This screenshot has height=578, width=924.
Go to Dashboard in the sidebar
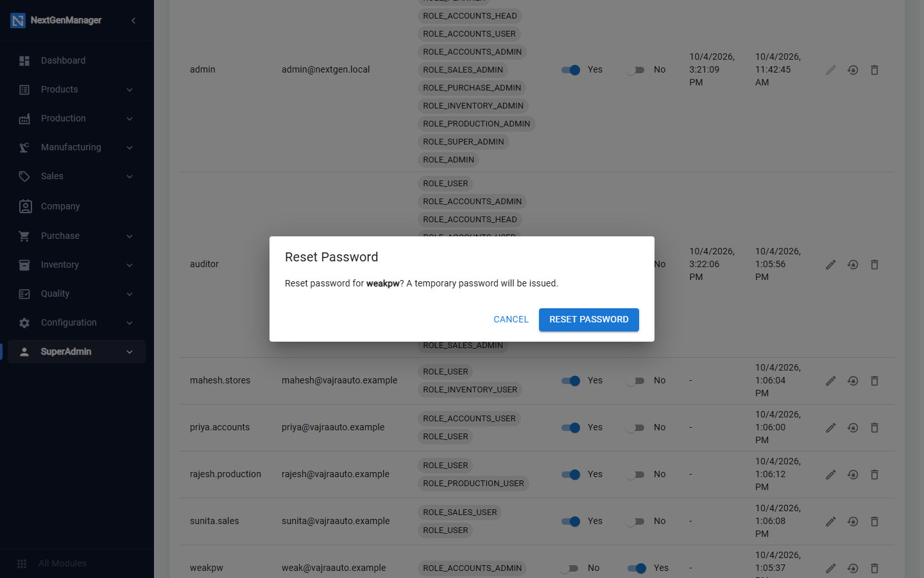tap(76, 60)
